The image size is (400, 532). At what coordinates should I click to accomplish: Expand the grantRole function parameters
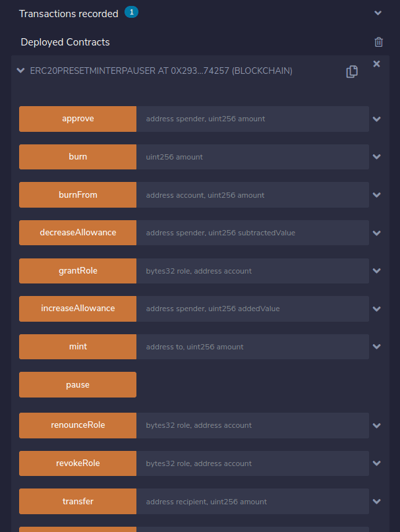coord(377,271)
